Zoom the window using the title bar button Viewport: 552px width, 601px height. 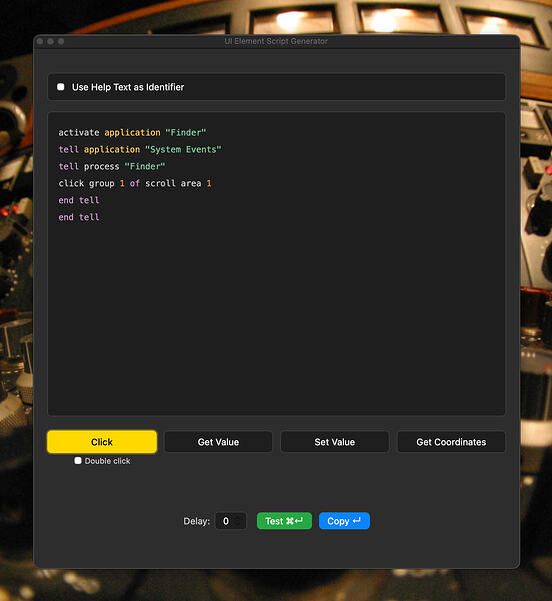61,41
